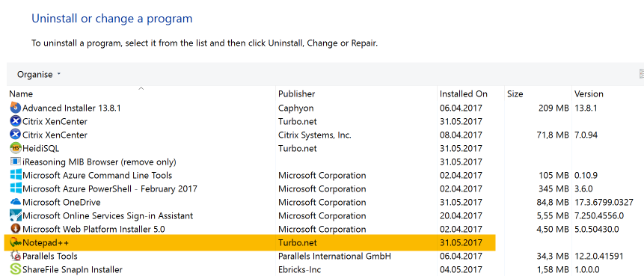Image resolution: width=644 pixels, height=276 pixels.
Task: Click the version 12.2.0.41591 cell
Action: click(599, 257)
